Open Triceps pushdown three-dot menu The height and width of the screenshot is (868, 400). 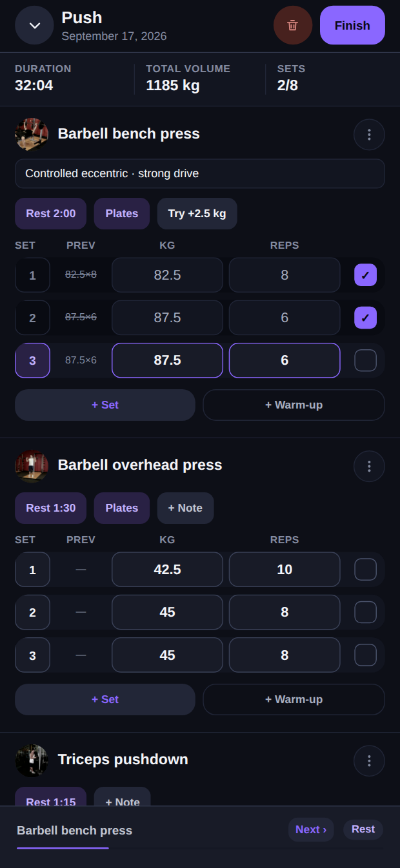[x=369, y=761]
